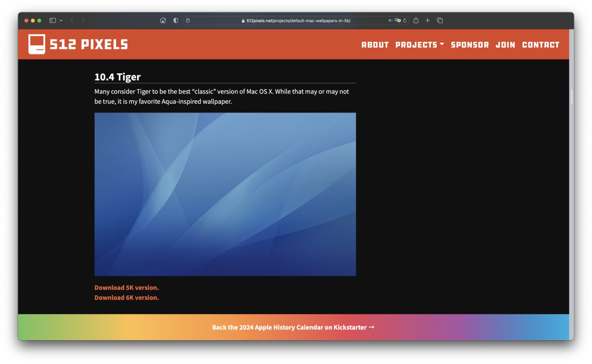Show the tab overview
This screenshot has height=364, width=592.
tap(440, 20)
